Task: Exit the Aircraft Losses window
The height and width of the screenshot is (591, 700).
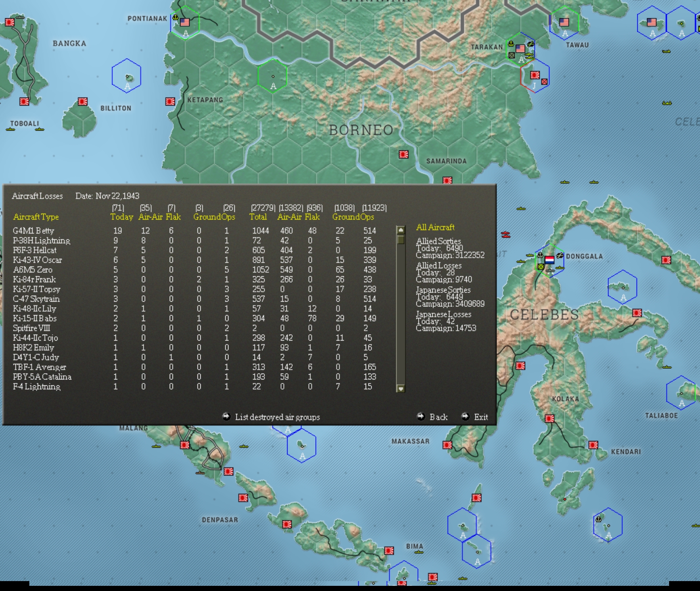Action: (x=481, y=417)
